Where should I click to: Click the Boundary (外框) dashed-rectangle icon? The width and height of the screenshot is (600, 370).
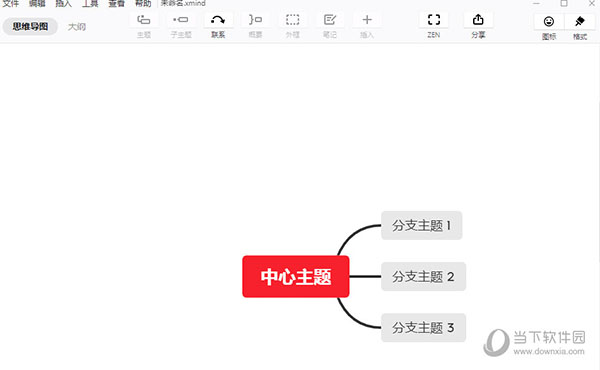pos(292,20)
